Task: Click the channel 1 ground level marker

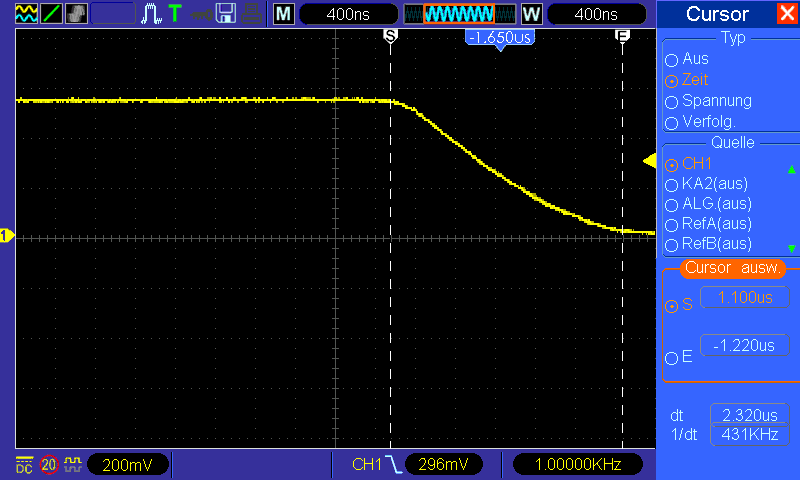Action: coord(7,236)
